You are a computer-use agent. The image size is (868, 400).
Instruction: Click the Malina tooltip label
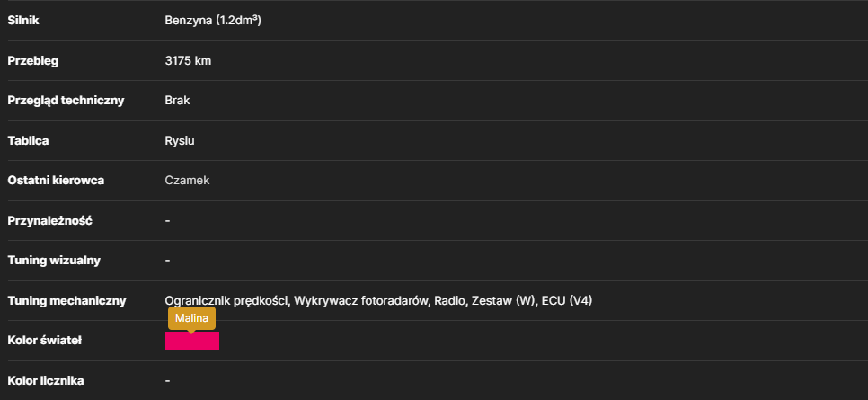pyautogui.click(x=191, y=318)
